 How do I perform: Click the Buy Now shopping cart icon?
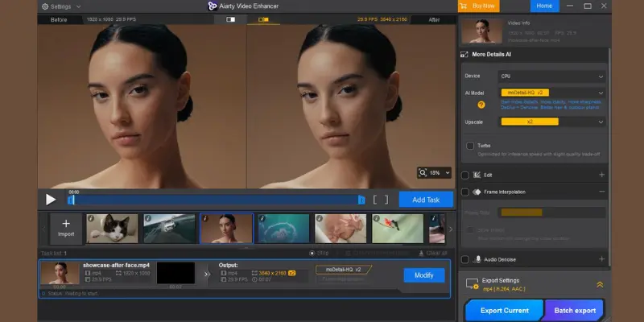[464, 6]
